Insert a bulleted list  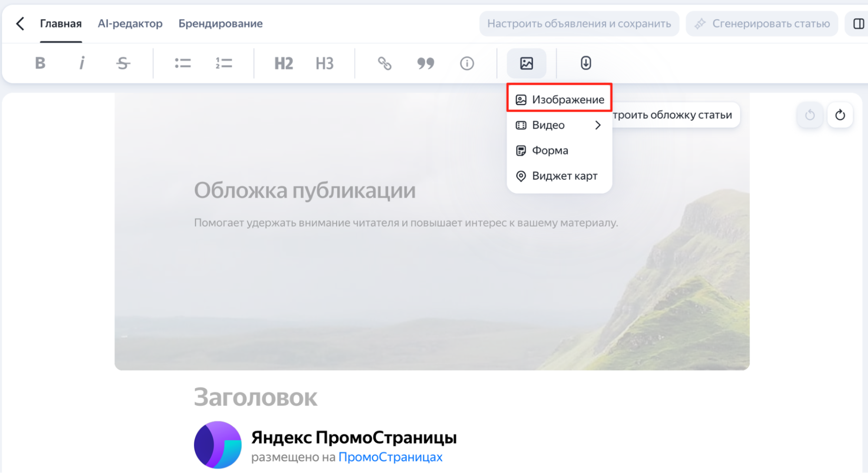(x=183, y=63)
